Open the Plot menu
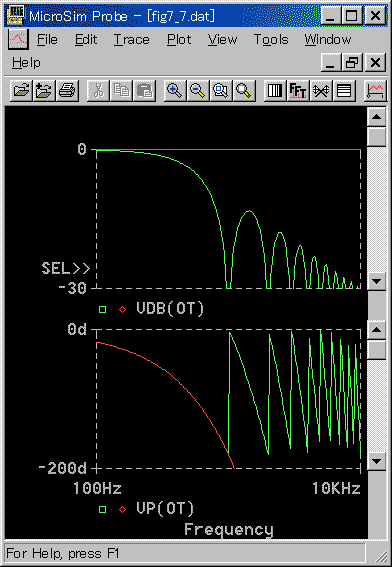The height and width of the screenshot is (567, 392). [x=179, y=39]
